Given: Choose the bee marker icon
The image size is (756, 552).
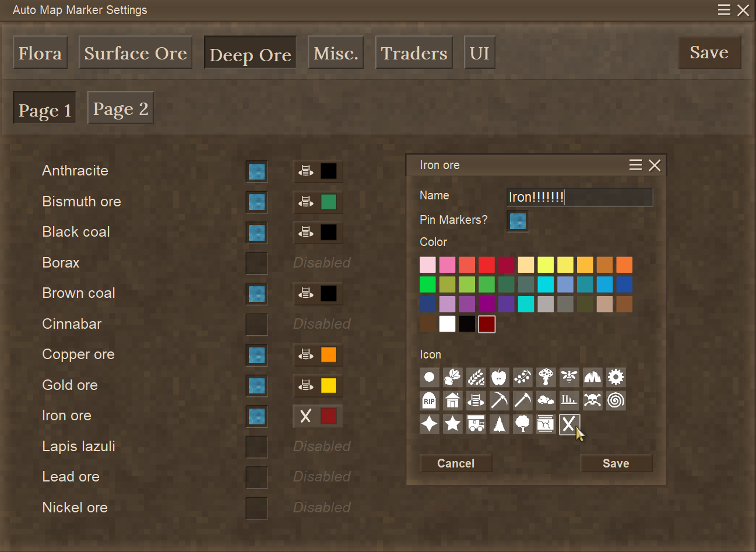Looking at the screenshot, I should click(x=569, y=377).
